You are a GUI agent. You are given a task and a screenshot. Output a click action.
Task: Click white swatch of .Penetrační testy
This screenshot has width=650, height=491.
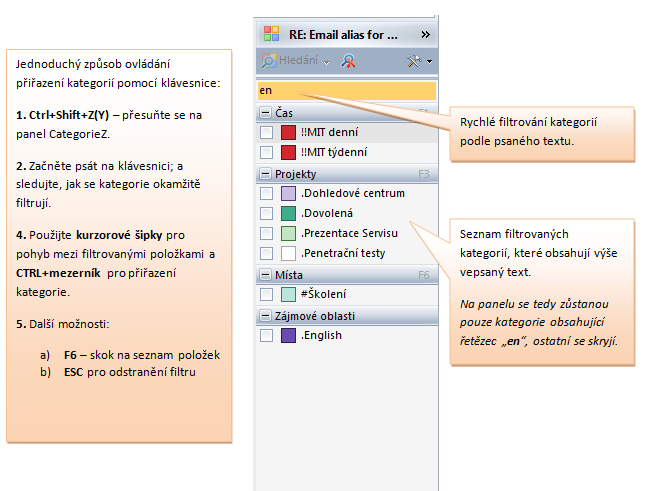click(288, 253)
